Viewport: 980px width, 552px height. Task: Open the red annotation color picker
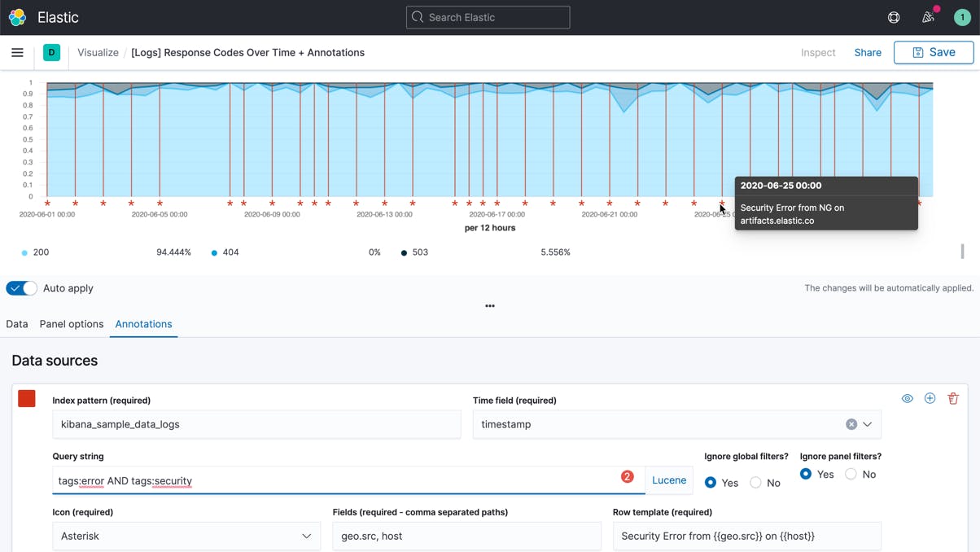(27, 398)
